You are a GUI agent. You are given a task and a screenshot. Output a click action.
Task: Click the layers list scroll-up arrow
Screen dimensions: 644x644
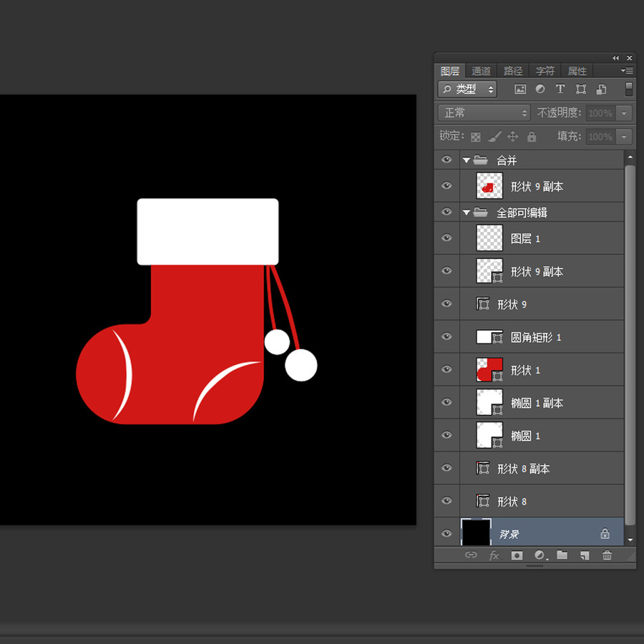630,157
